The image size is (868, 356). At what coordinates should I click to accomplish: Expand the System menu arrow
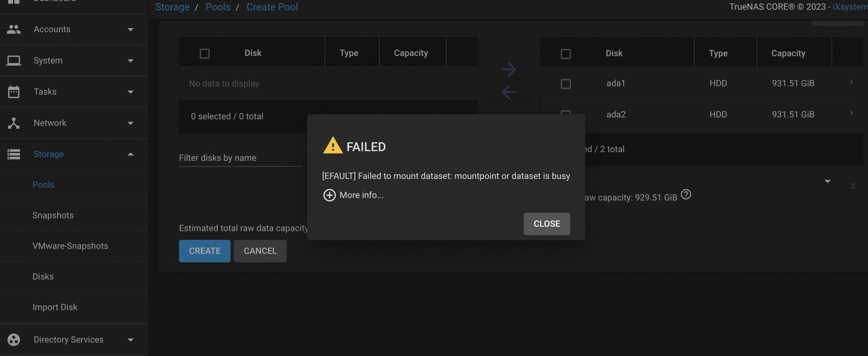click(131, 61)
